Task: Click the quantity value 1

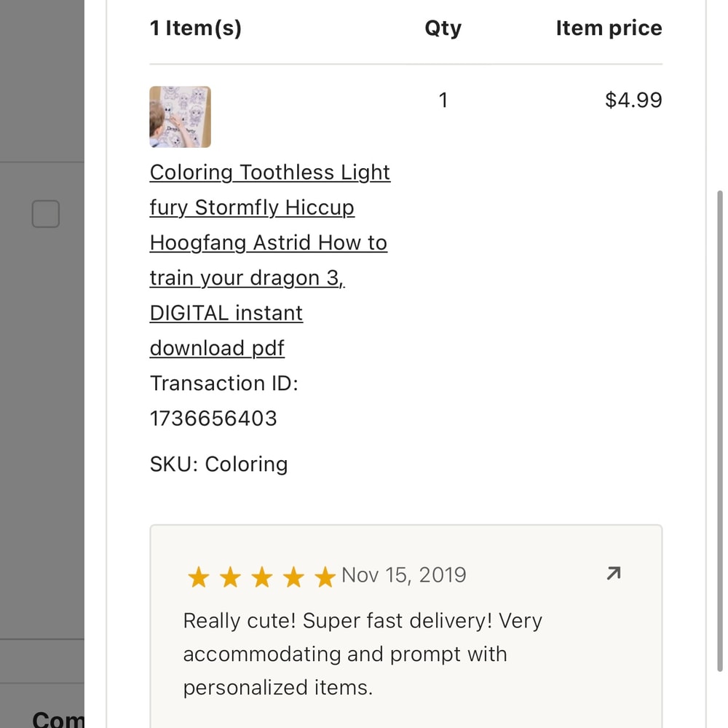Action: 443,100
